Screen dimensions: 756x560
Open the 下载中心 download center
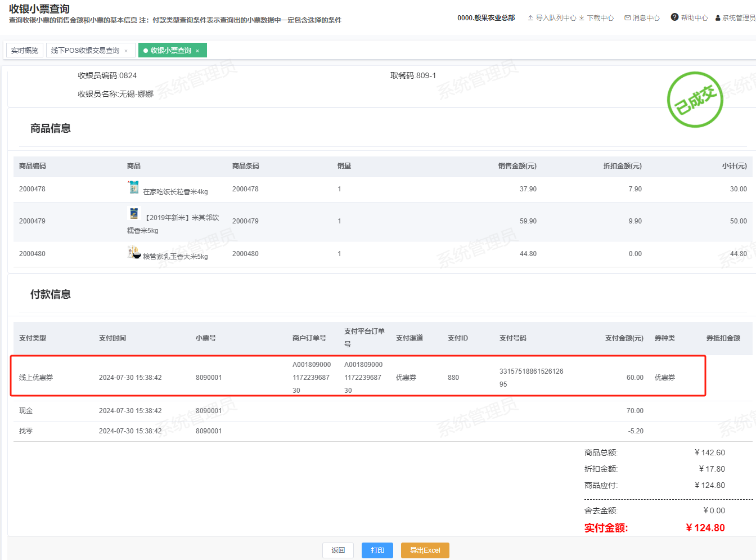(x=596, y=18)
